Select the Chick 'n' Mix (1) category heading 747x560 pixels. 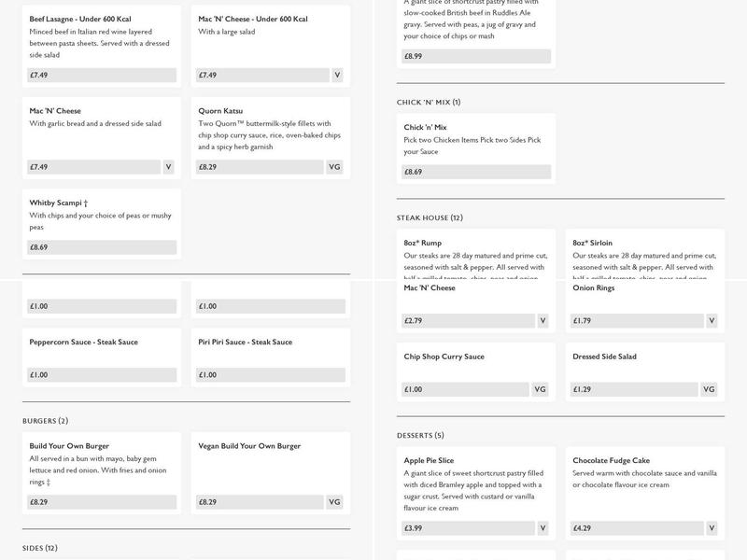(x=429, y=102)
